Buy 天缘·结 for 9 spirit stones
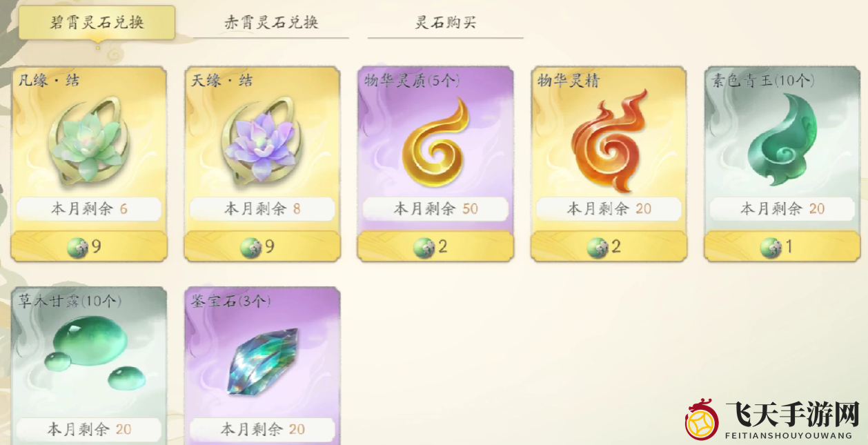The image size is (868, 445). [262, 247]
